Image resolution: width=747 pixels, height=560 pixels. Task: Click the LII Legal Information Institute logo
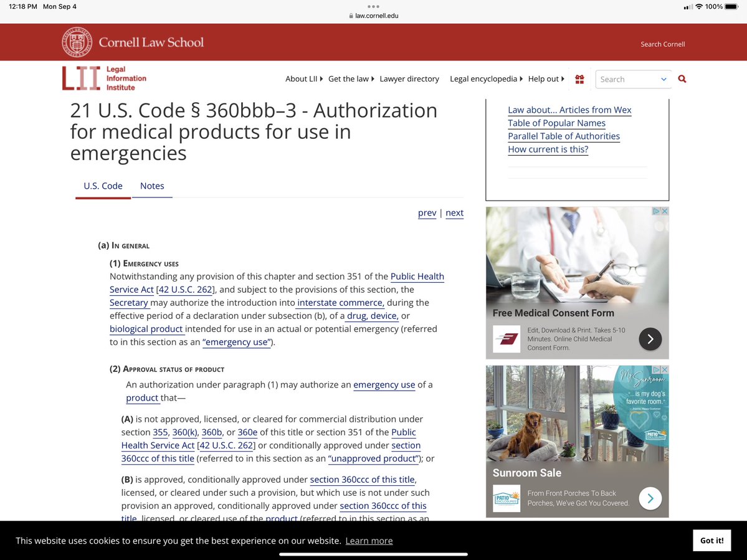(104, 78)
